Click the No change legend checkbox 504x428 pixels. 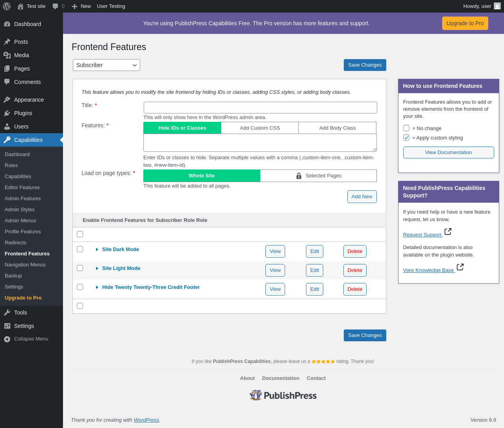pyautogui.click(x=406, y=128)
